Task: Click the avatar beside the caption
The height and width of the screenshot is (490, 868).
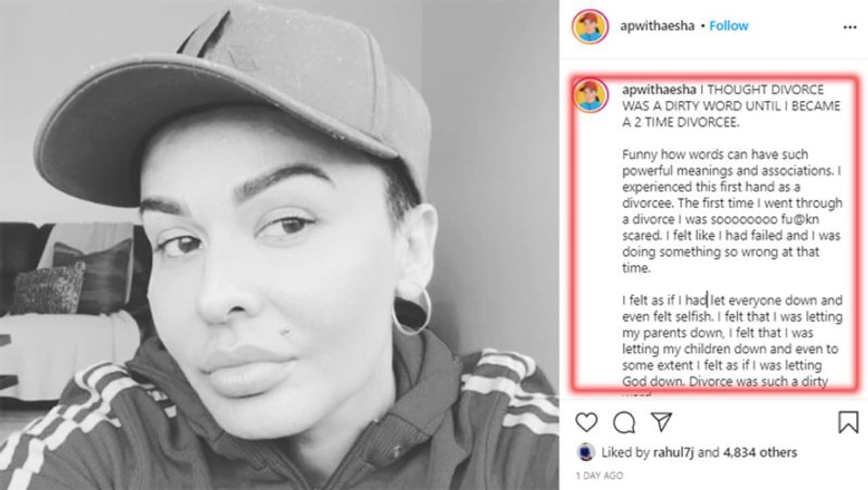Action: (590, 95)
